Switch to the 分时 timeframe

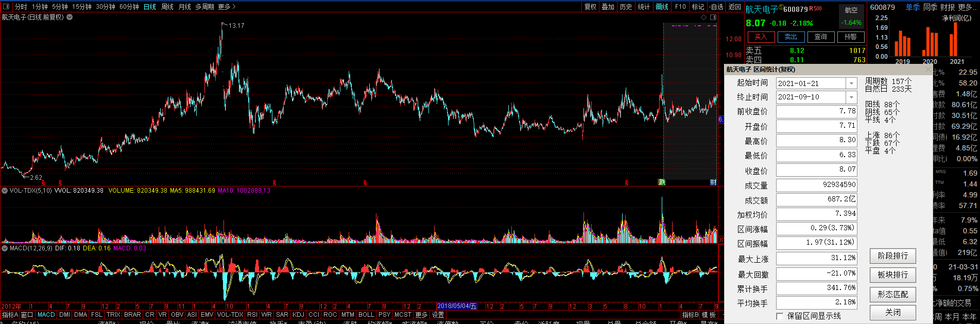[x=21, y=7]
